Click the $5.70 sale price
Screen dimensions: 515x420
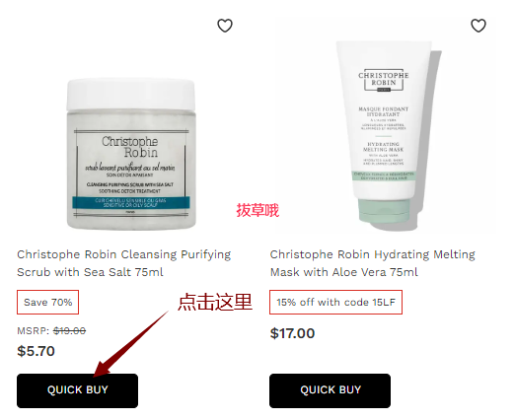(x=36, y=351)
